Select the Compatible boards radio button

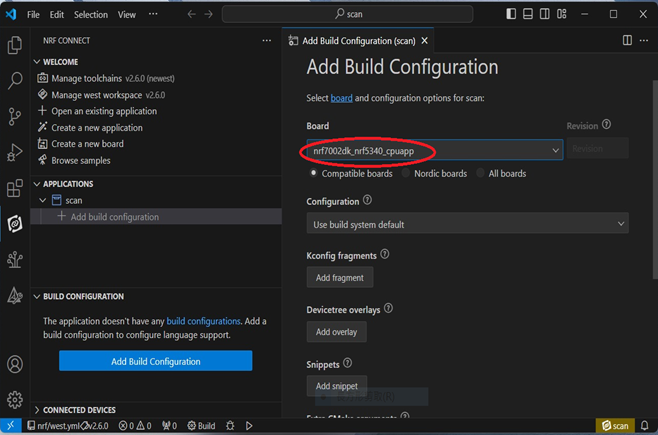pyautogui.click(x=314, y=174)
